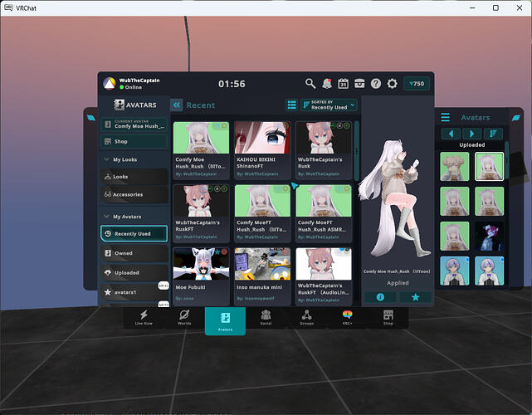Screen dimensions: 532x415
Task: Select WubTheCaptain's RuskFT (AudioLink) card
Action: [x=324, y=276]
